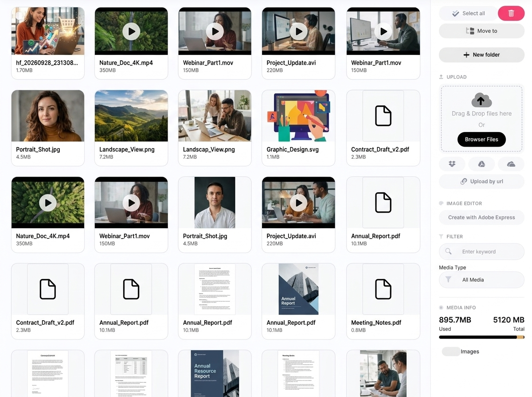Click the IMAGE EDITOR section heading
Viewport: 532px width, 397px height.
(x=464, y=203)
